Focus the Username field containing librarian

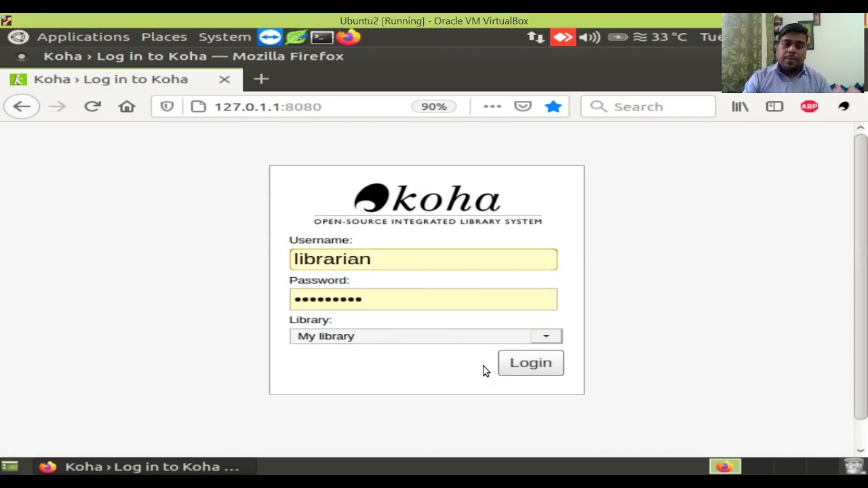click(x=423, y=259)
